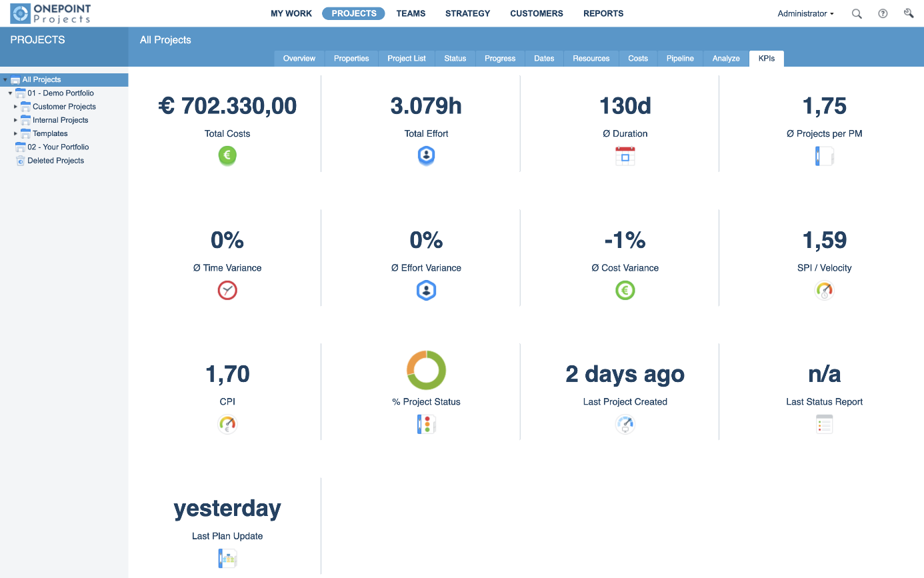This screenshot has width=924, height=578.
Task: Open the Administrator user dropdown
Action: click(x=805, y=13)
